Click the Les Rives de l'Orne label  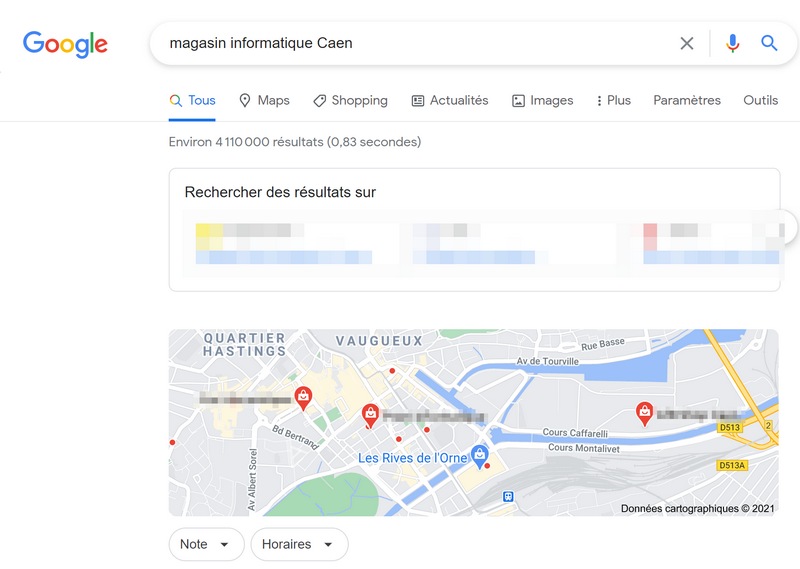(x=412, y=458)
